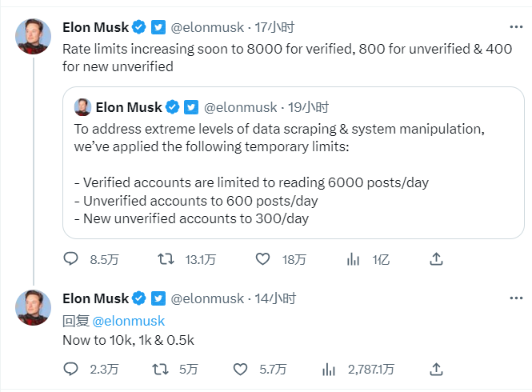
Task: Click the top Elon Musk profile avatar
Action: coord(34,37)
